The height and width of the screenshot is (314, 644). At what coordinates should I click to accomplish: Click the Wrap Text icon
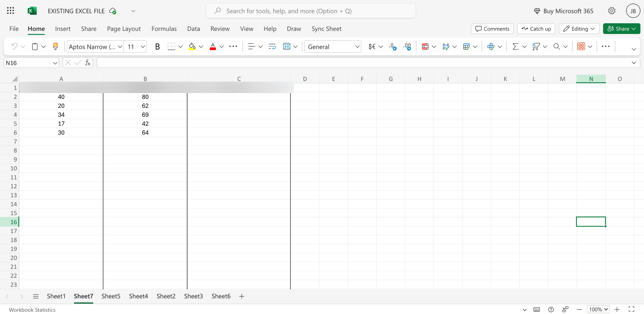point(272,47)
